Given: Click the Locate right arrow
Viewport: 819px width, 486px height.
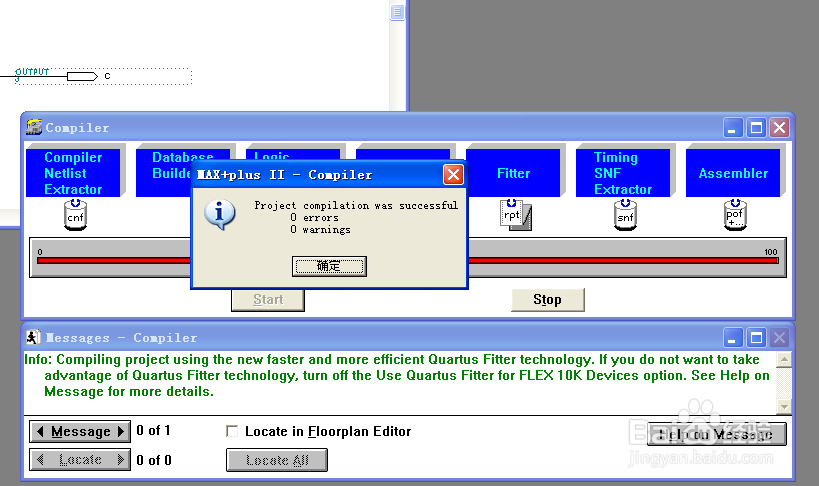Looking at the screenshot, I should (122, 460).
